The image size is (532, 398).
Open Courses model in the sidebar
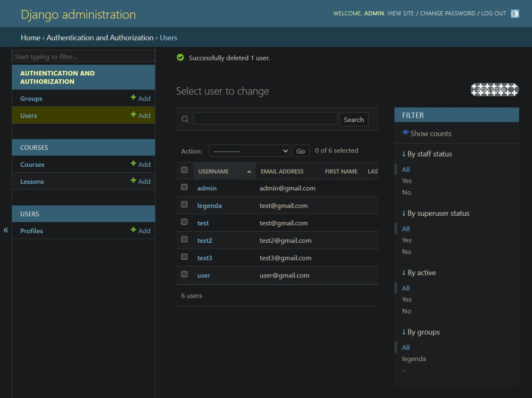(32, 164)
